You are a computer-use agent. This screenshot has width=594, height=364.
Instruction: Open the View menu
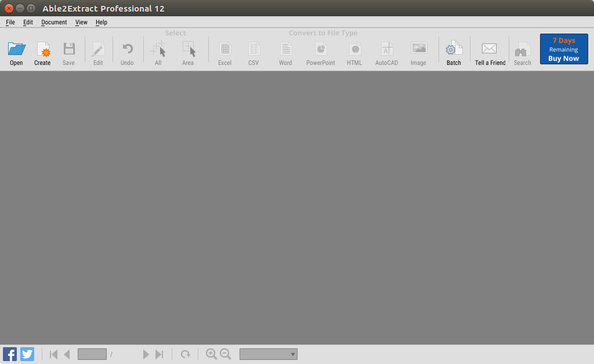coord(81,22)
